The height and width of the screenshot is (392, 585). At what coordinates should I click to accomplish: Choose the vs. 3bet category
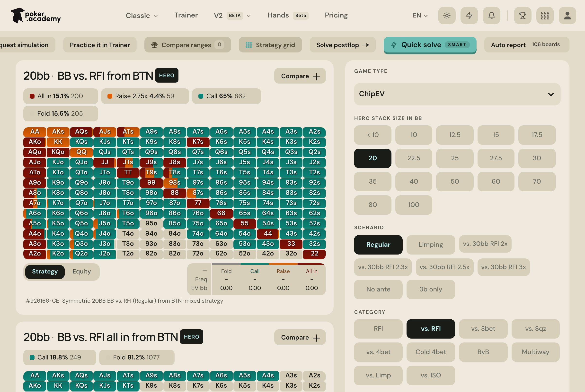click(483, 329)
